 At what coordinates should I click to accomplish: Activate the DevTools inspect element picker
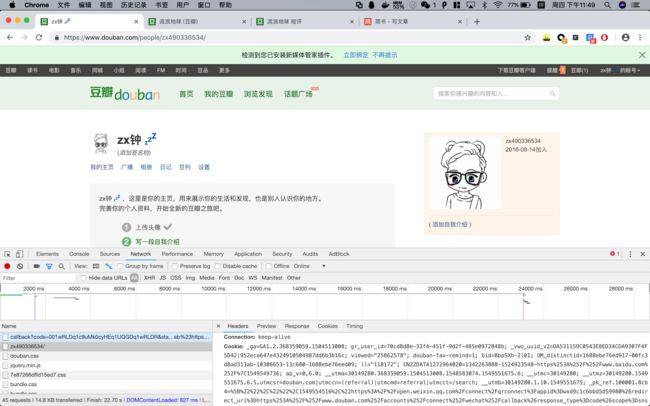tap(7, 254)
